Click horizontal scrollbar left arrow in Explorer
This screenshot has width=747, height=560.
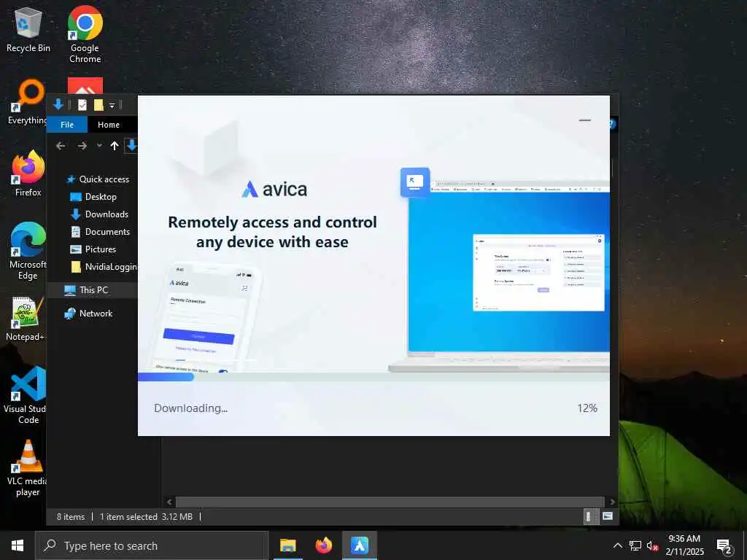(169, 502)
